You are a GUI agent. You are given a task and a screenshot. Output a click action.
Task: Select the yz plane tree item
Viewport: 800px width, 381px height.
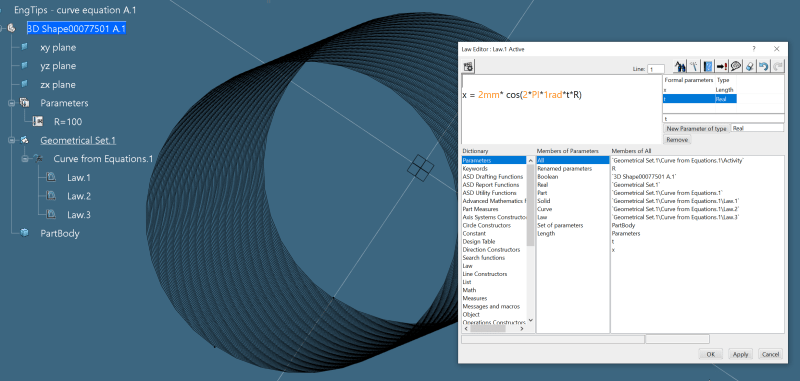pyautogui.click(x=58, y=66)
